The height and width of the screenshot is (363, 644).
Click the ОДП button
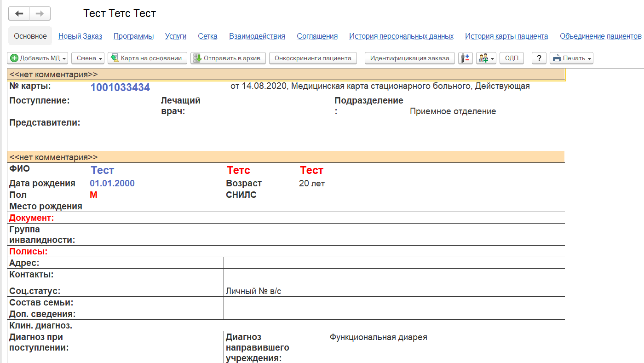click(512, 58)
